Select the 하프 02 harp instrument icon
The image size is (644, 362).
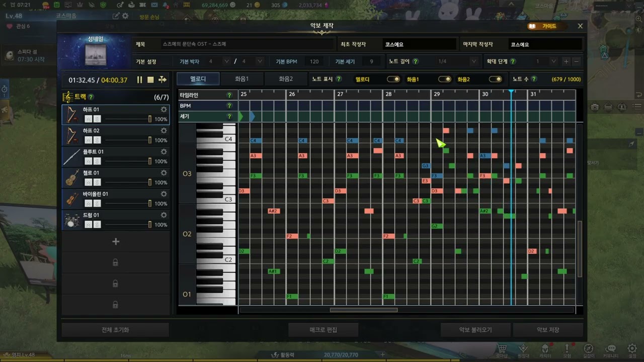71,136
